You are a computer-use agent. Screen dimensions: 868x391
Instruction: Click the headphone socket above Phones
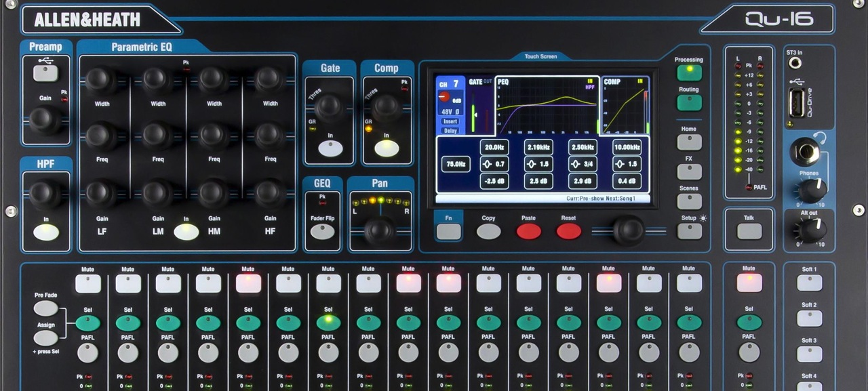pos(807,150)
